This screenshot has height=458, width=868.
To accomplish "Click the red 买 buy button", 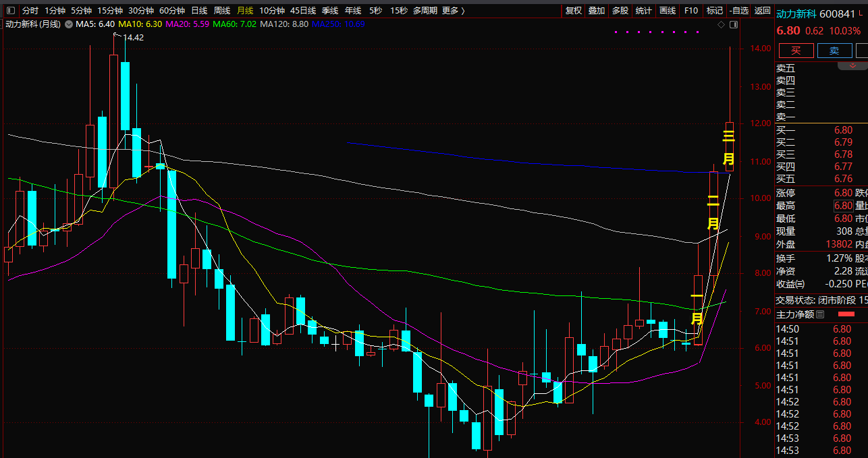I will [x=796, y=51].
